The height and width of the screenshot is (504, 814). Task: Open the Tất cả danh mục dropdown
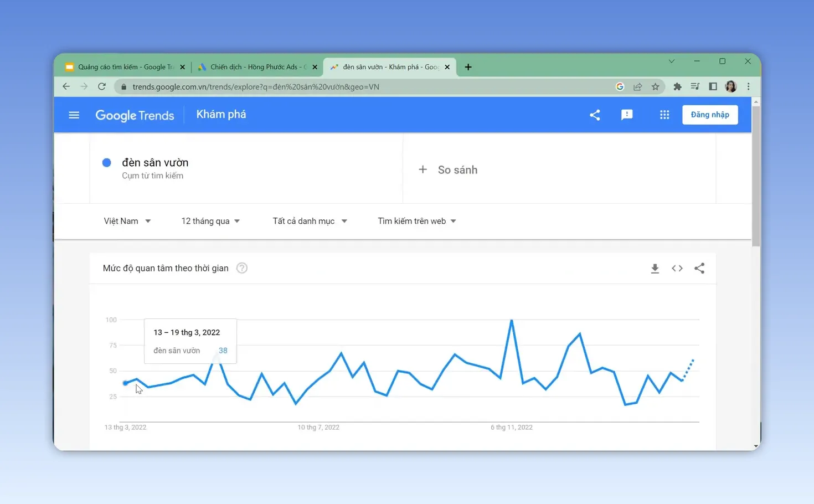pos(310,221)
